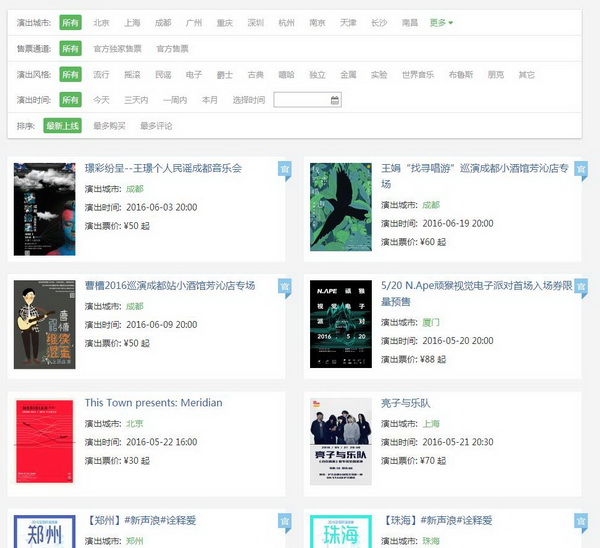
Task: Filter style by 流行
Action: pos(101,74)
